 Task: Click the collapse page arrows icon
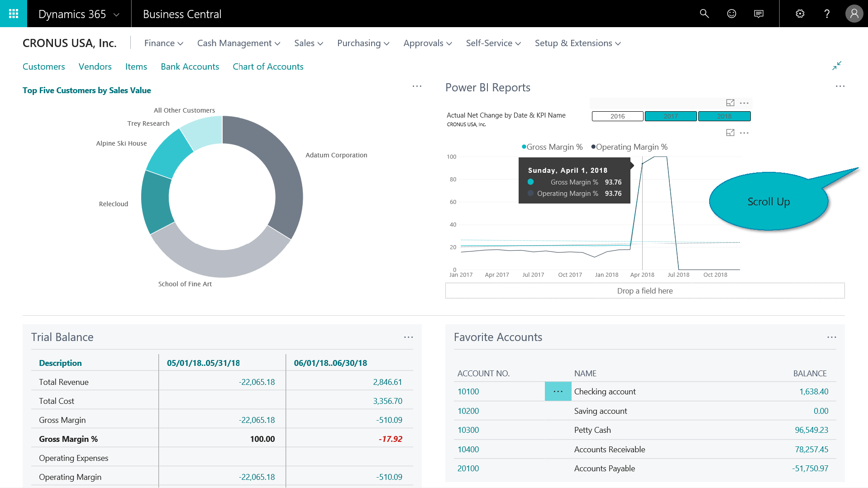[837, 66]
